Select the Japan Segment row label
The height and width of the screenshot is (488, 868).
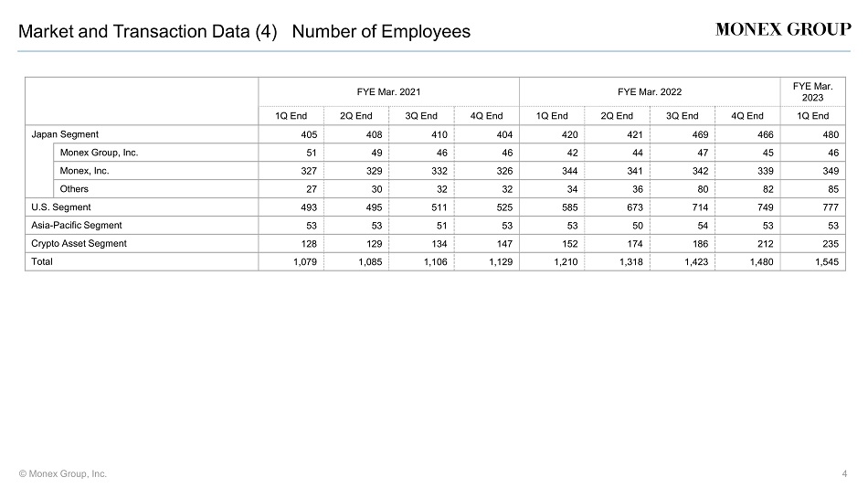[x=65, y=134]
